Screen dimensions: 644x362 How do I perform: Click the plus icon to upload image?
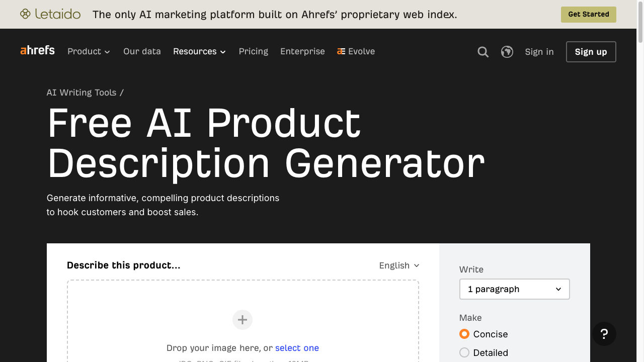click(x=243, y=320)
